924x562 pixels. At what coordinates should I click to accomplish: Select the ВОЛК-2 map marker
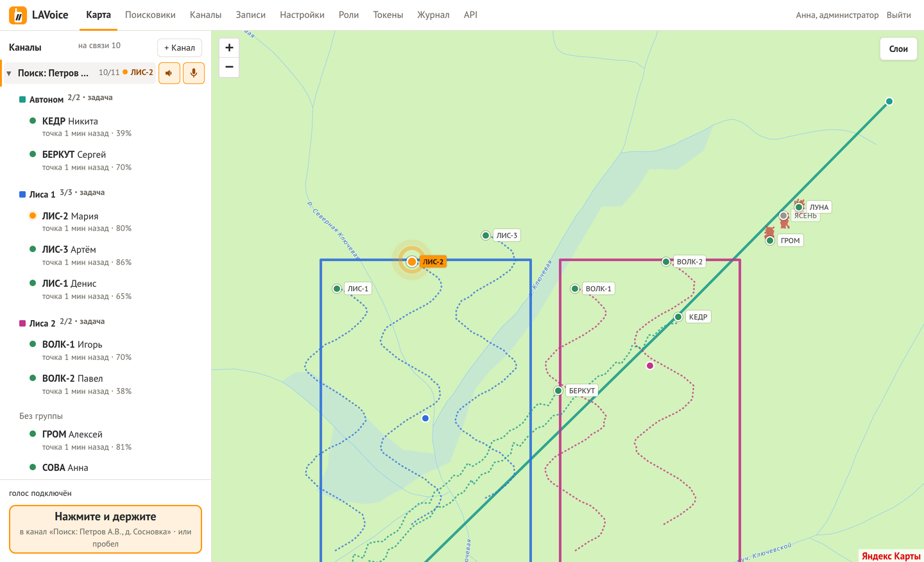[x=666, y=262]
